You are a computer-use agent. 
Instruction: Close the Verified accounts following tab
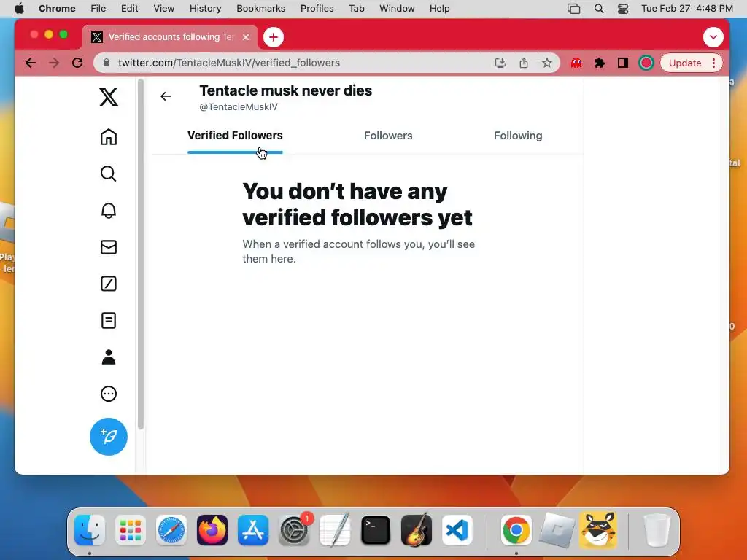(246, 37)
